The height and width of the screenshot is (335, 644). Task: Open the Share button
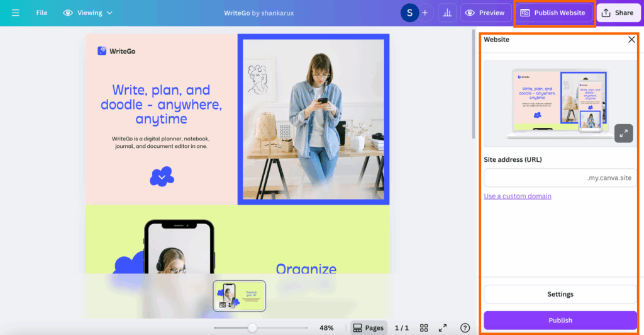pos(618,13)
